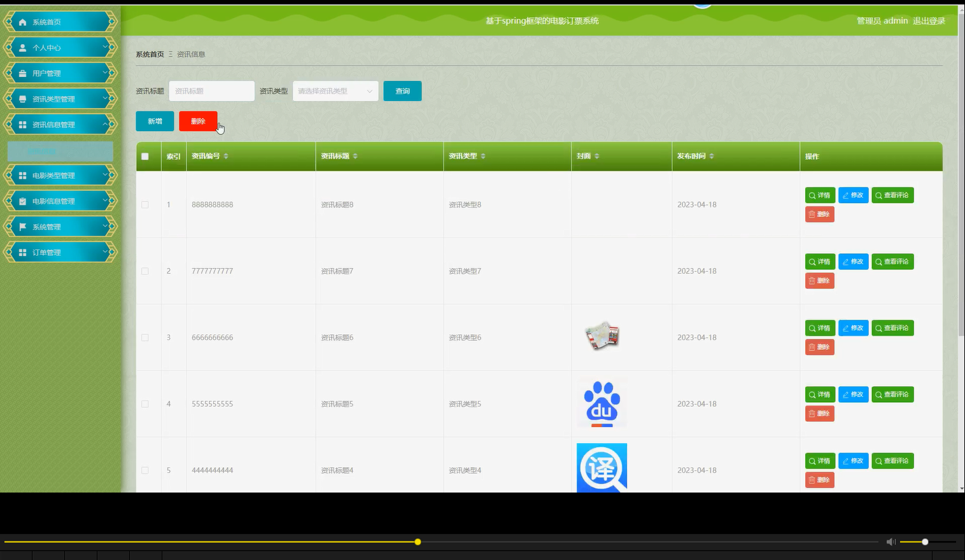The height and width of the screenshot is (560, 965).
Task: Click red 删除 batch delete button
Action: click(x=198, y=122)
